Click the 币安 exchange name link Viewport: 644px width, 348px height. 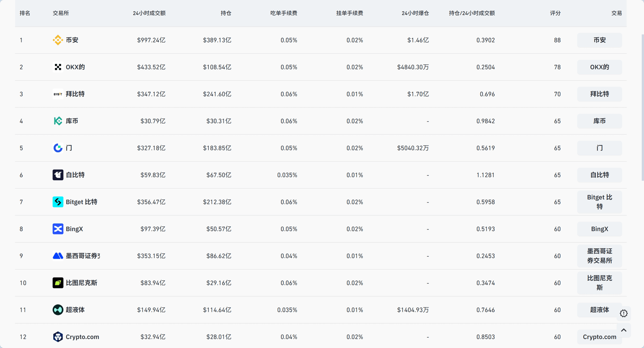72,40
